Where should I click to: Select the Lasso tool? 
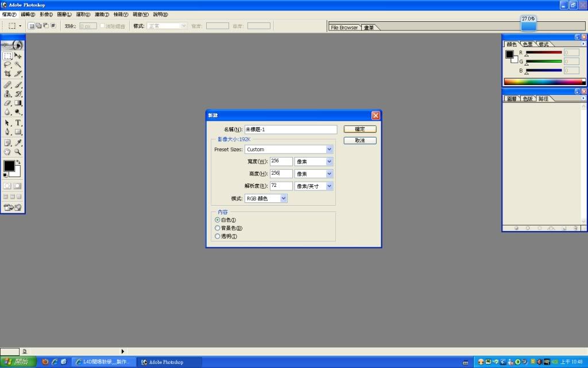[x=7, y=65]
